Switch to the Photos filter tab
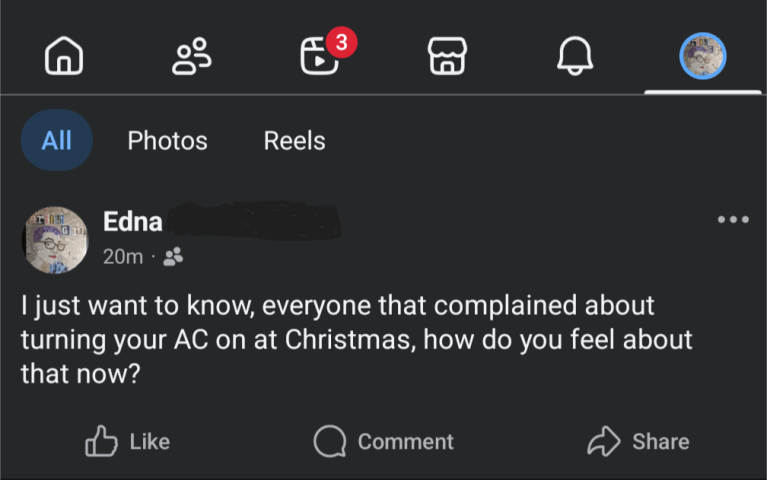 (x=167, y=141)
